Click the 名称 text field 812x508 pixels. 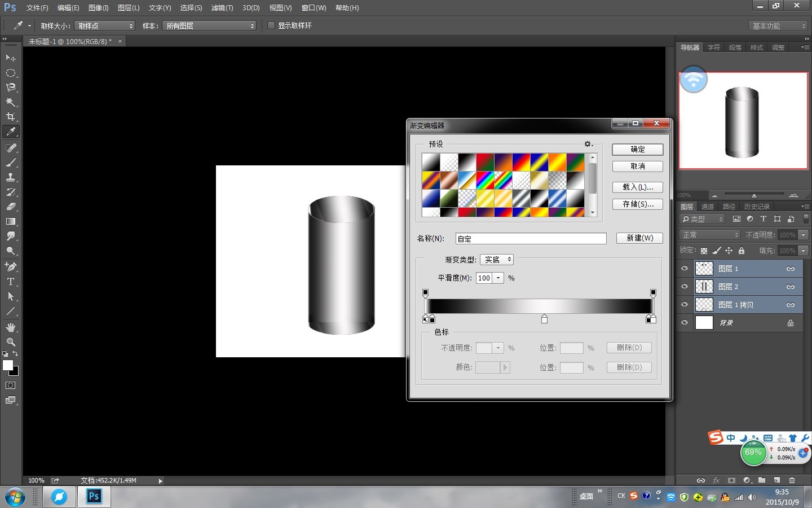[x=531, y=239]
